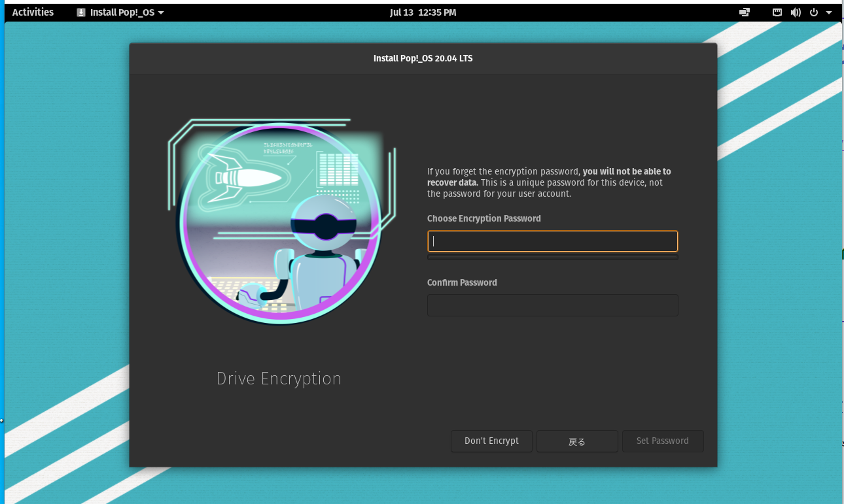Click the installer download icon beside Install Pop!_OS
The image size is (844, 504).
pos(81,12)
